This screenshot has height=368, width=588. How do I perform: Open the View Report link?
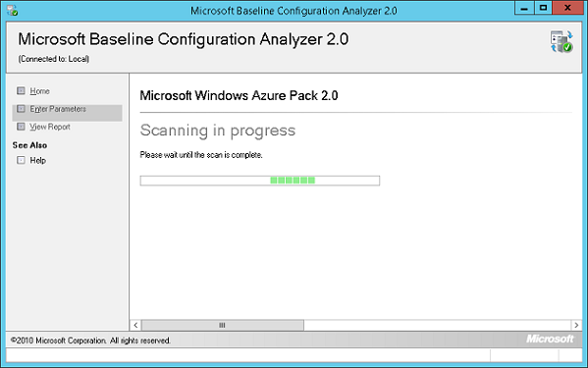click(50, 127)
